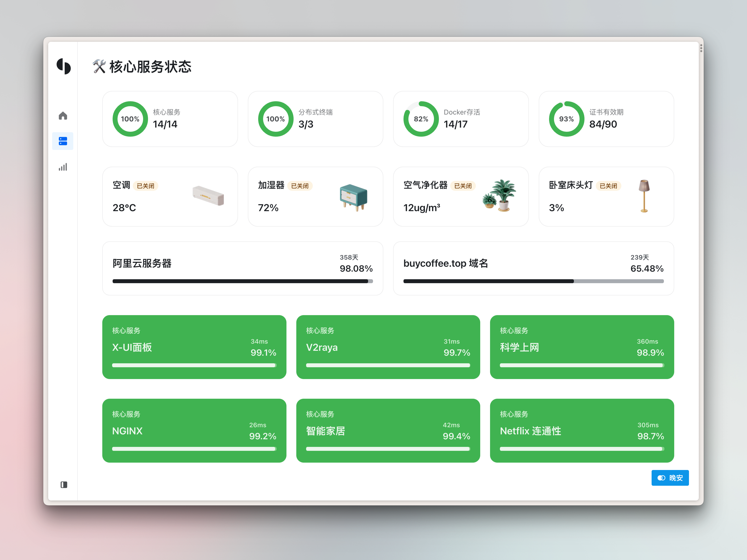Toggle 加湿器 已关闭 status badge
Screen dimensions: 747x560
click(x=299, y=186)
